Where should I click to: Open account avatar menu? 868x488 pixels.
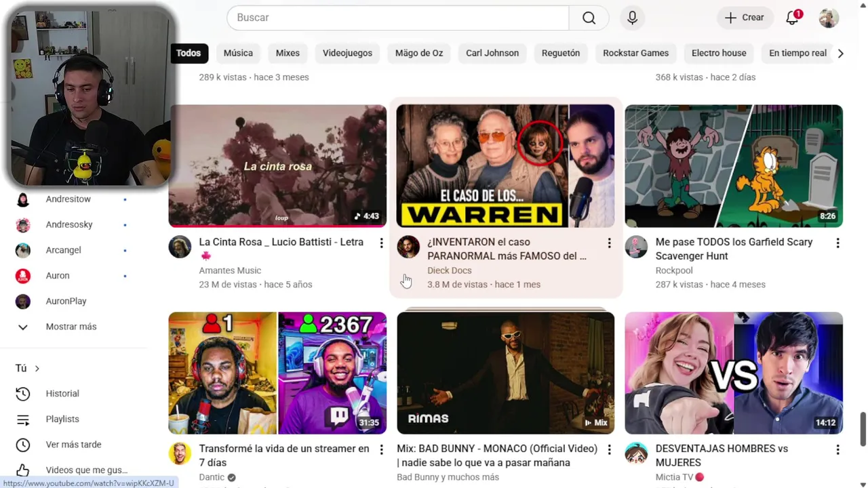coord(829,18)
